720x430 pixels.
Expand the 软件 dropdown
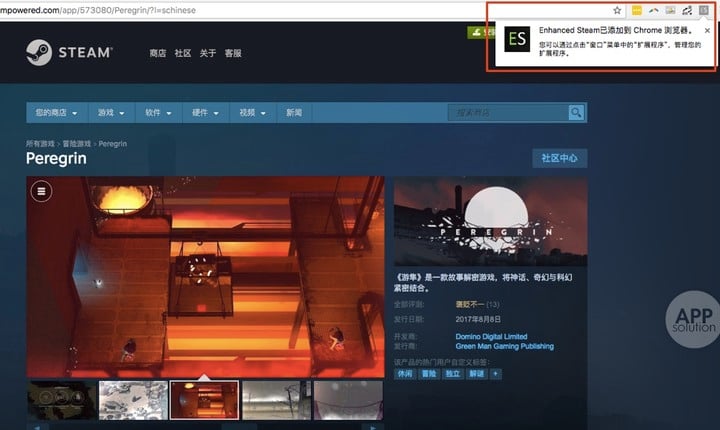(158, 113)
